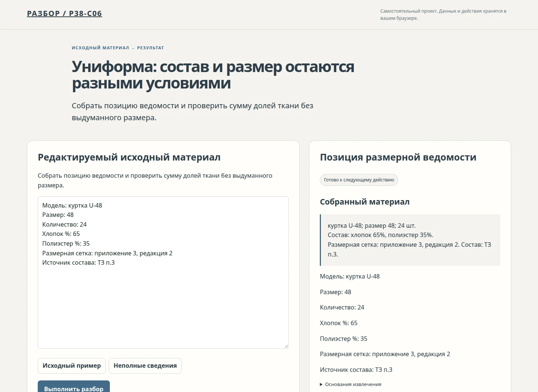Click the Собранный материал subheading

click(365, 202)
